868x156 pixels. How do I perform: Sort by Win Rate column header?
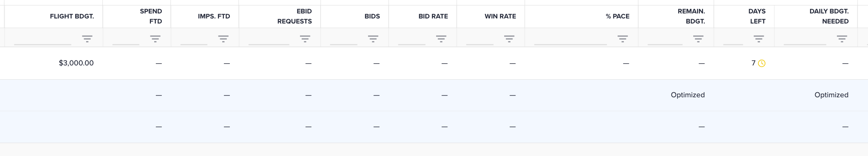pyautogui.click(x=500, y=16)
